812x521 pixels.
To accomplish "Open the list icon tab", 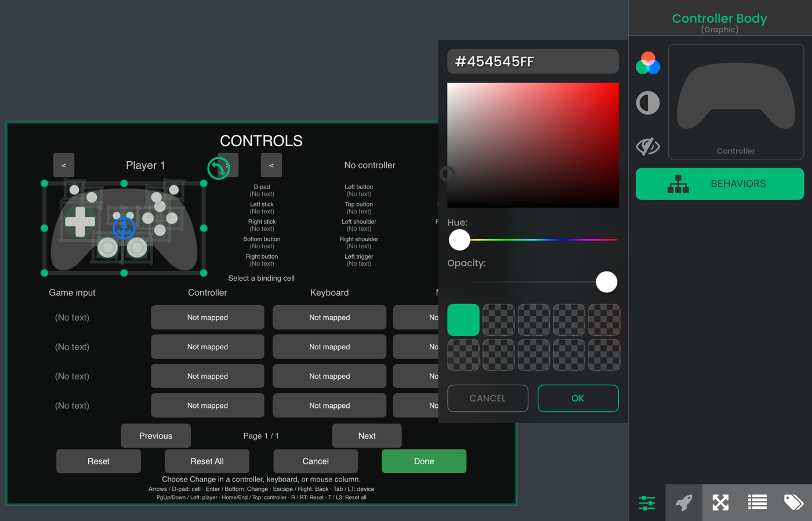I will (x=757, y=502).
